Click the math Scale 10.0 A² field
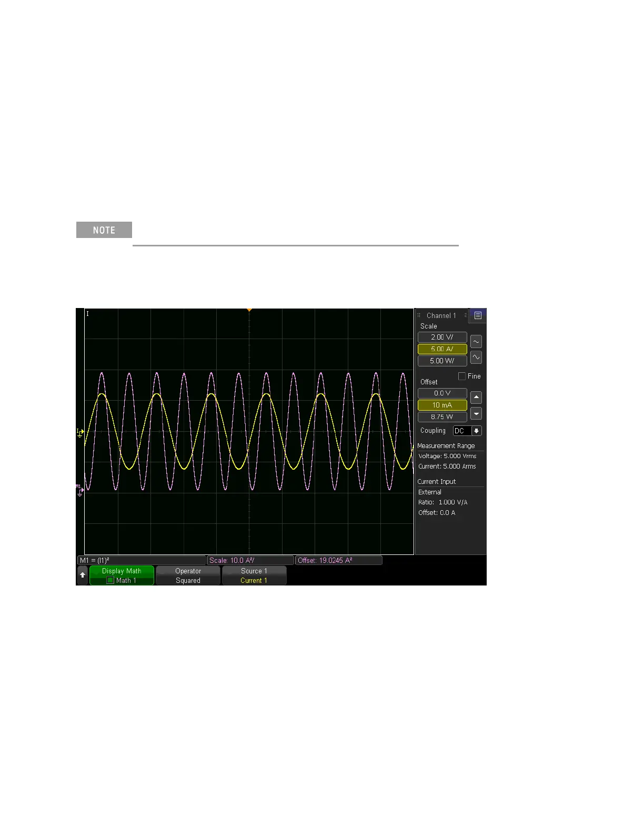The height and width of the screenshot is (834, 644). point(250,560)
